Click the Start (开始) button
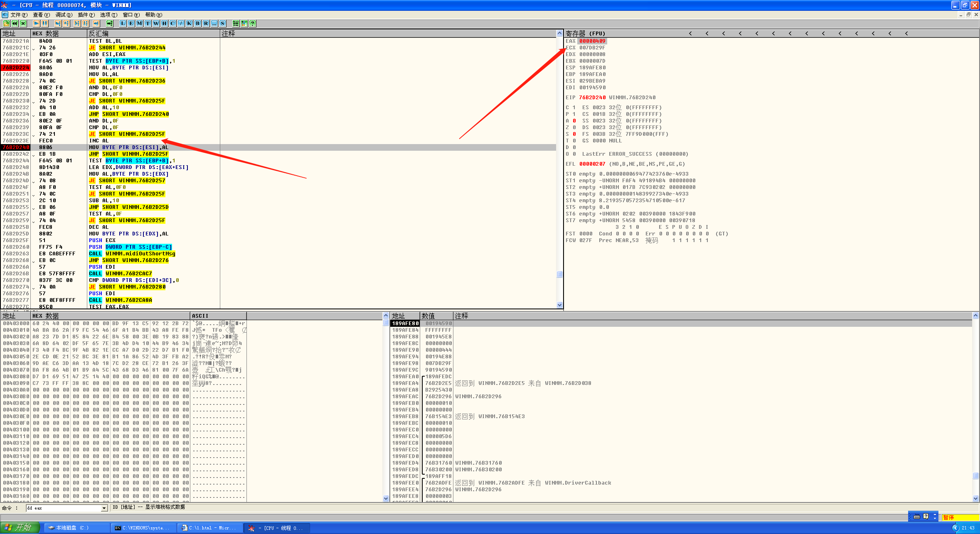 click(20, 528)
